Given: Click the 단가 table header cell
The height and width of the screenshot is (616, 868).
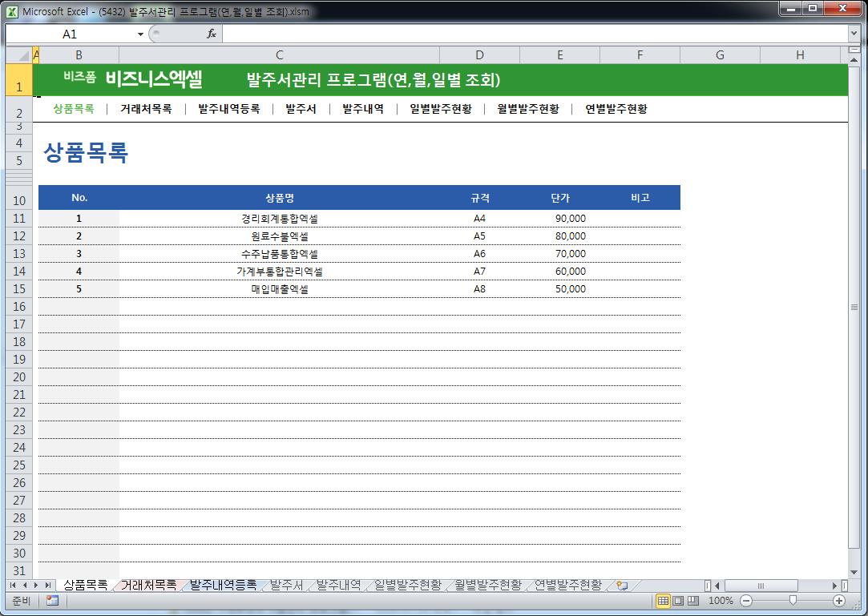Looking at the screenshot, I should click(559, 198).
